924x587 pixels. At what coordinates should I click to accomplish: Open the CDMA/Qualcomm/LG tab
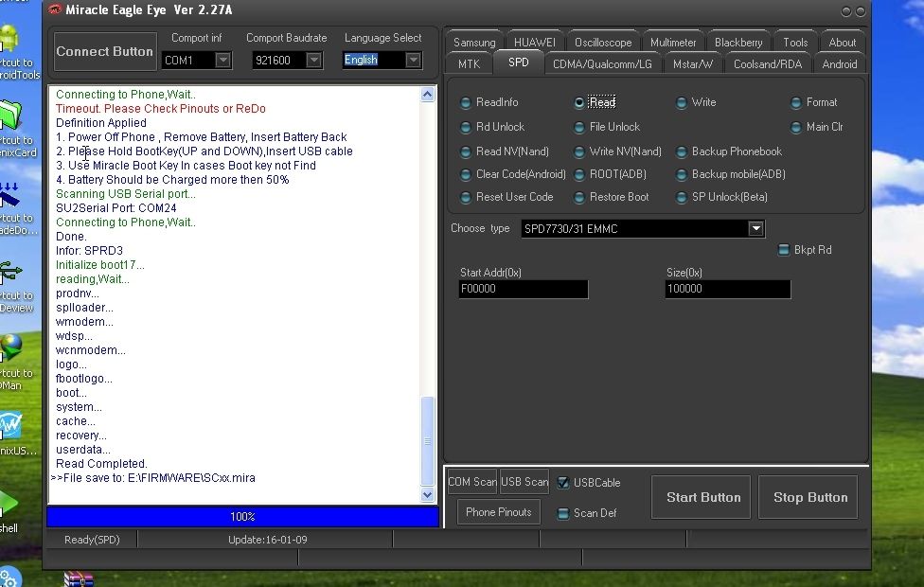point(603,63)
